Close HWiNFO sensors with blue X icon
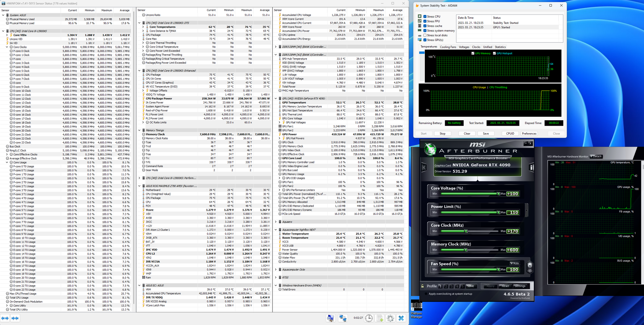Viewport: 644px width, 325px height. pyautogui.click(x=401, y=318)
